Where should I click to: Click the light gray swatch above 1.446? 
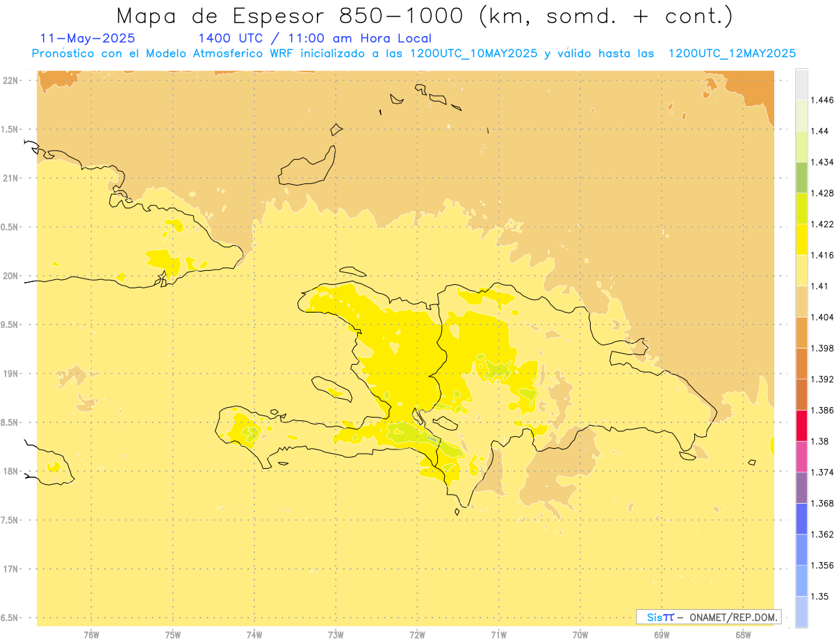click(801, 84)
